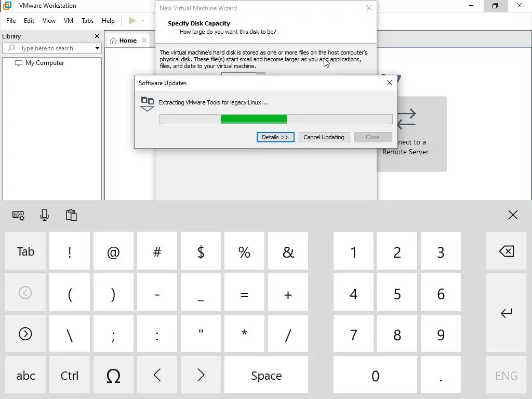Expand the library search dropdown arrow
532x399 pixels.
pyautogui.click(x=97, y=48)
